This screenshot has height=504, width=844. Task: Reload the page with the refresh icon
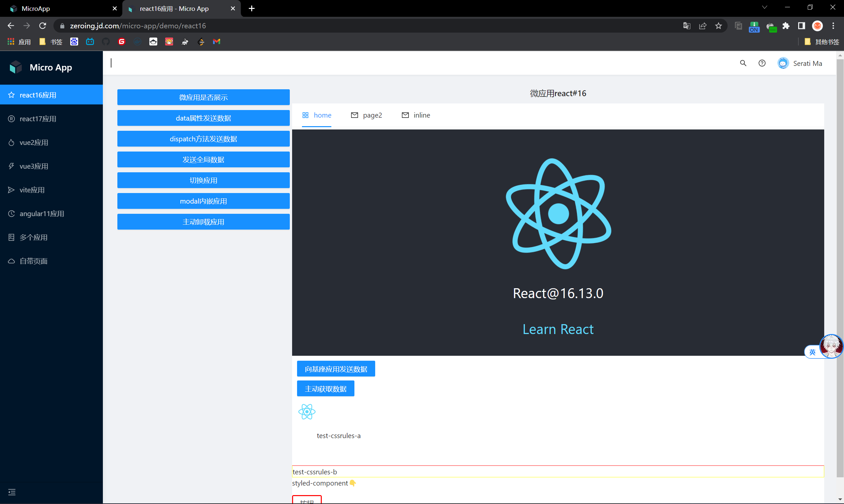(43, 26)
